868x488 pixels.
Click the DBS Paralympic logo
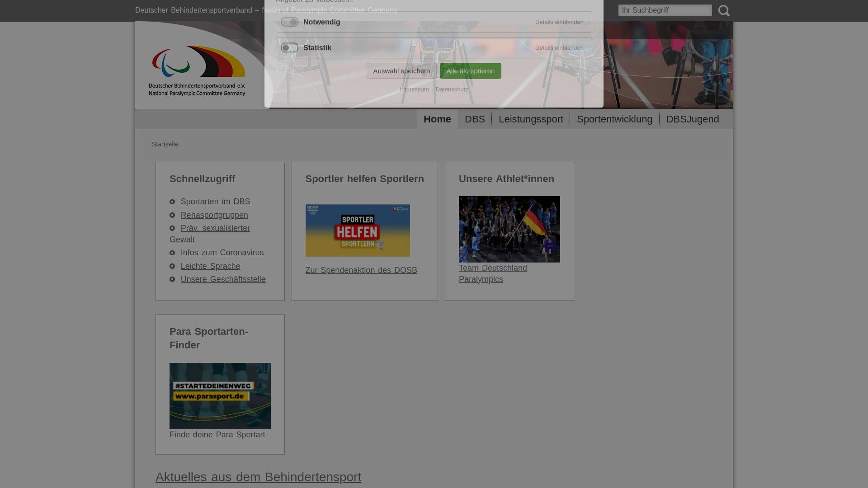click(x=197, y=70)
